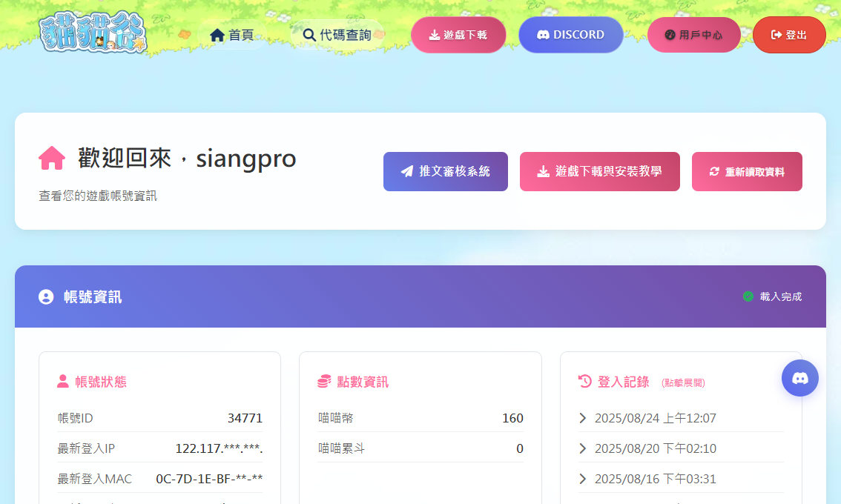Expand the 2025/08/16 下午03:31 login record

(x=647, y=479)
